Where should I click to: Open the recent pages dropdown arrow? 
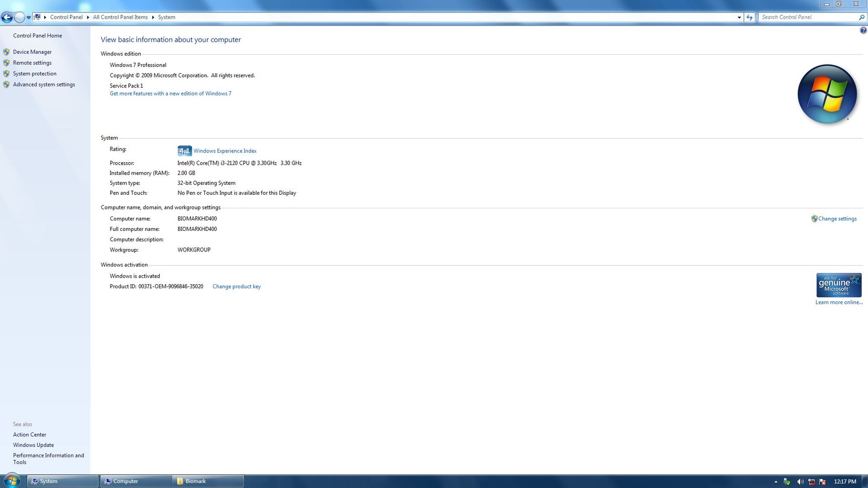[x=29, y=17]
